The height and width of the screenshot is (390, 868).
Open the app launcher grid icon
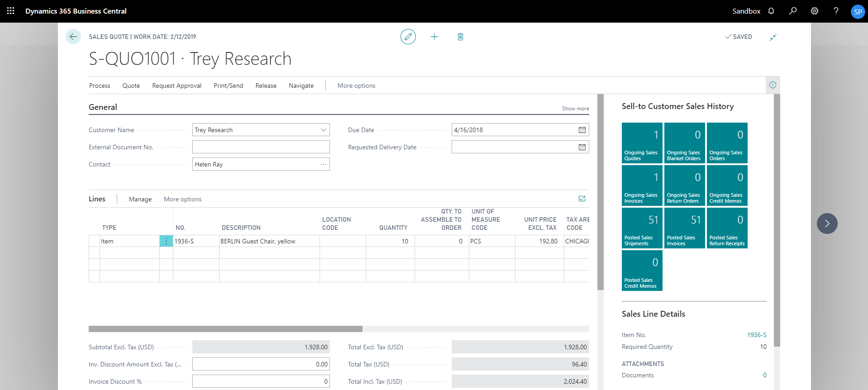(x=11, y=11)
